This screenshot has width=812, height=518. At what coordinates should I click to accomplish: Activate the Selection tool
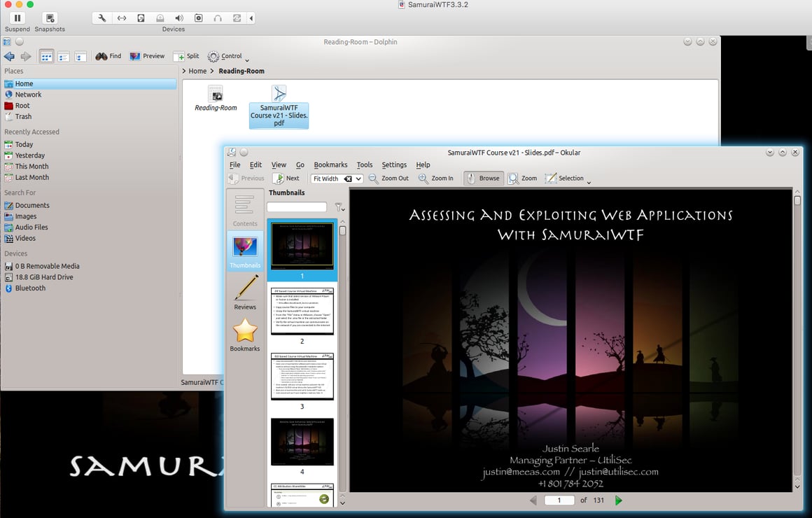point(564,178)
